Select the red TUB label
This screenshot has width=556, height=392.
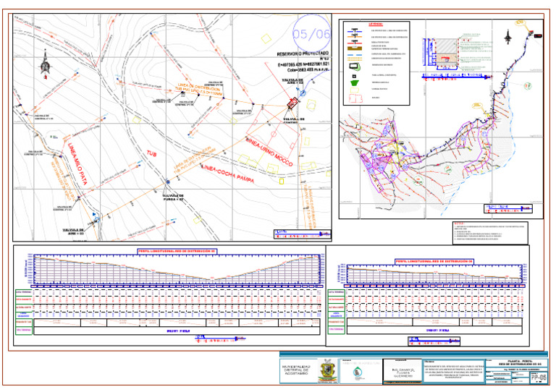pyautogui.click(x=152, y=153)
